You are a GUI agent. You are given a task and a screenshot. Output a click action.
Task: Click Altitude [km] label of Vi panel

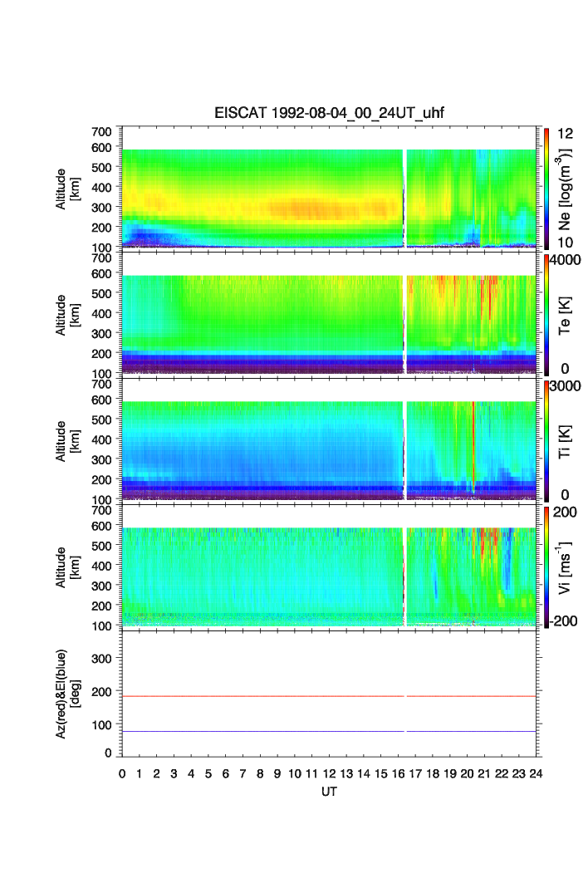67,567
